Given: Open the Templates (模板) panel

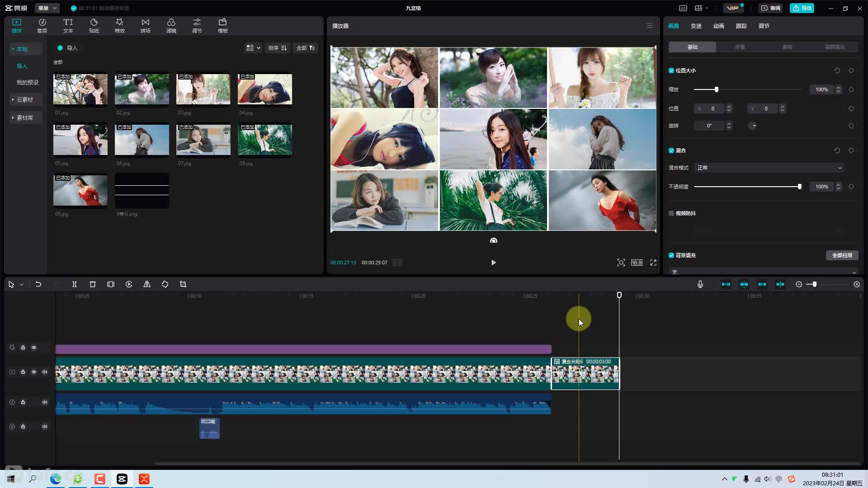Looking at the screenshot, I should (222, 26).
